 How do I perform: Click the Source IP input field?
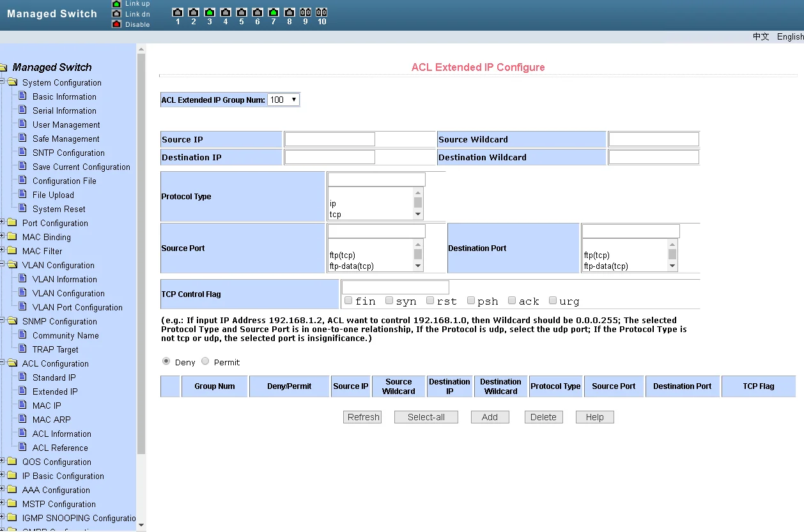[x=330, y=139]
